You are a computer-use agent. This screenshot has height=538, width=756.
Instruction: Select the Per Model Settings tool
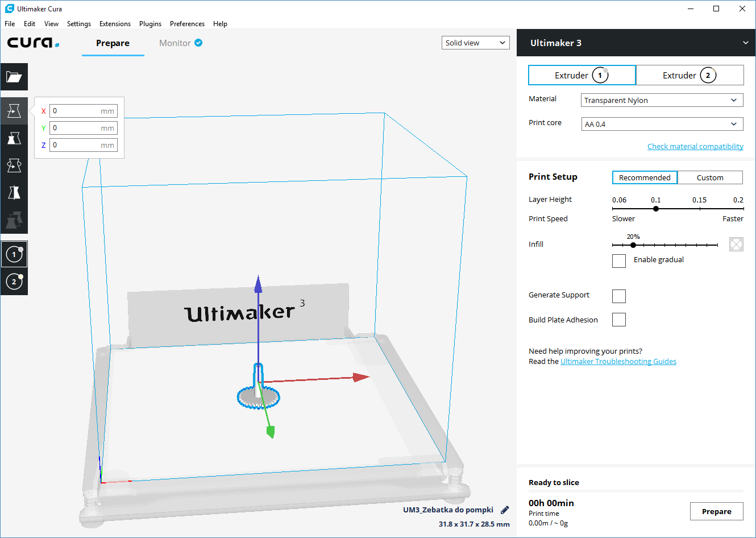pos(14,220)
